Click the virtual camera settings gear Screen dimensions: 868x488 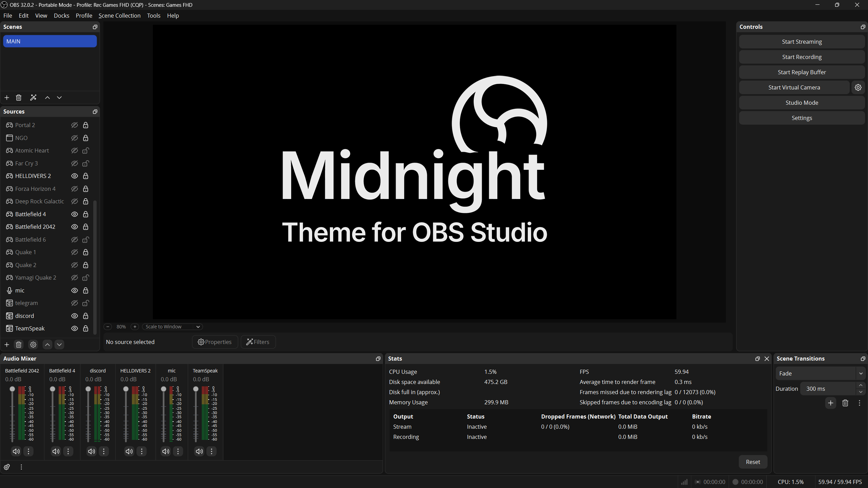tap(858, 87)
